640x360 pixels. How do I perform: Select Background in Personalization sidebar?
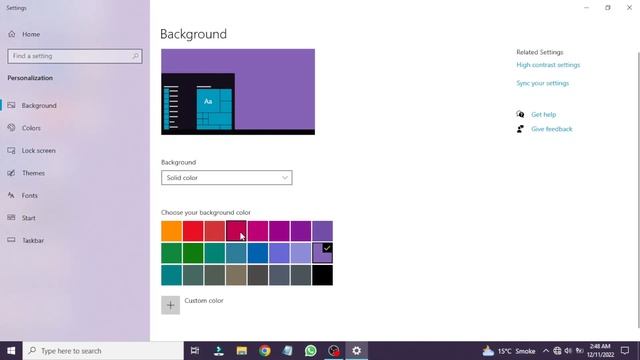tap(39, 106)
